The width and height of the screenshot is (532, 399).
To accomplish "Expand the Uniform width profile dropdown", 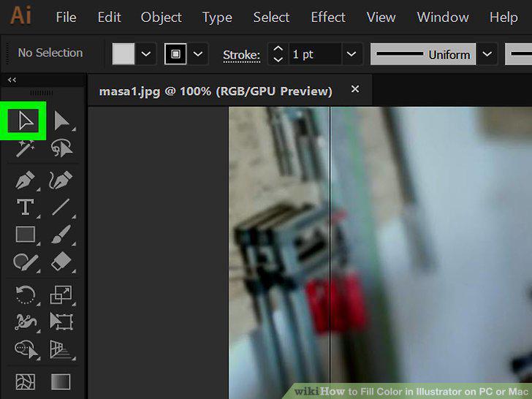I will pos(487,54).
